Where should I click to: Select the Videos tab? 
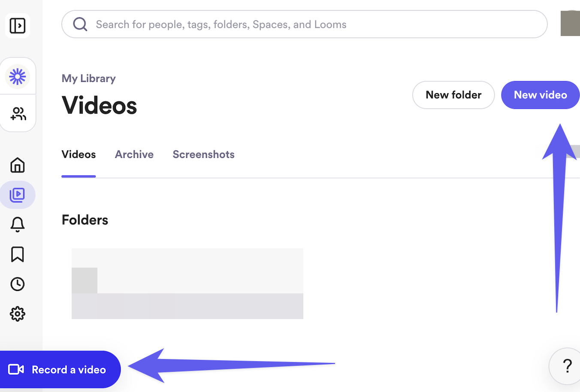coord(79,154)
